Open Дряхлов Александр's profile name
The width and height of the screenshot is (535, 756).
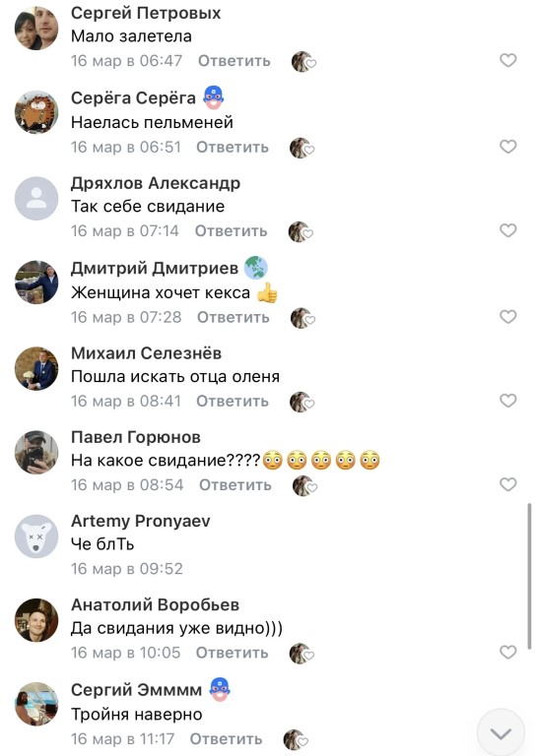click(x=156, y=183)
